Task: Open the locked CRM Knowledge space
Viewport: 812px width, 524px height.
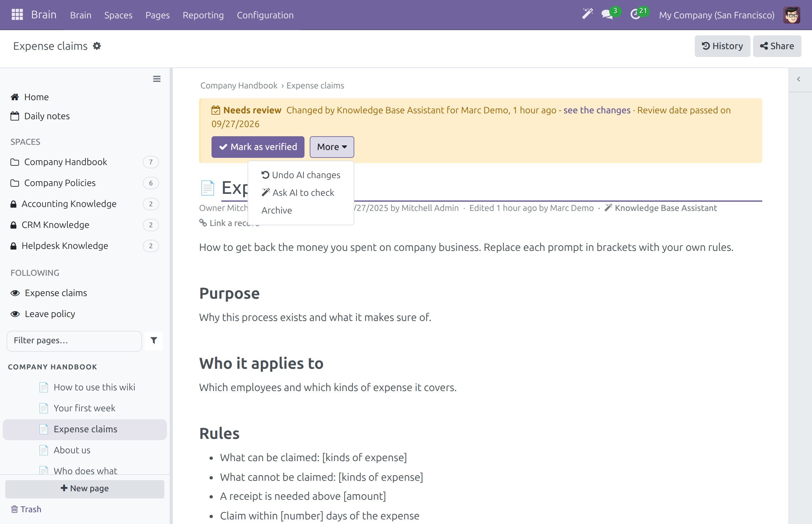Action: coord(85,225)
